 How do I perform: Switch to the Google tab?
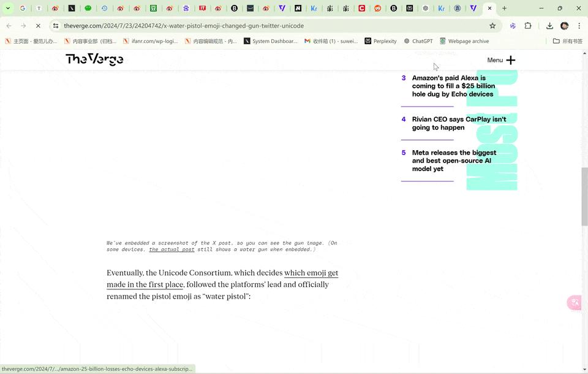click(23, 8)
